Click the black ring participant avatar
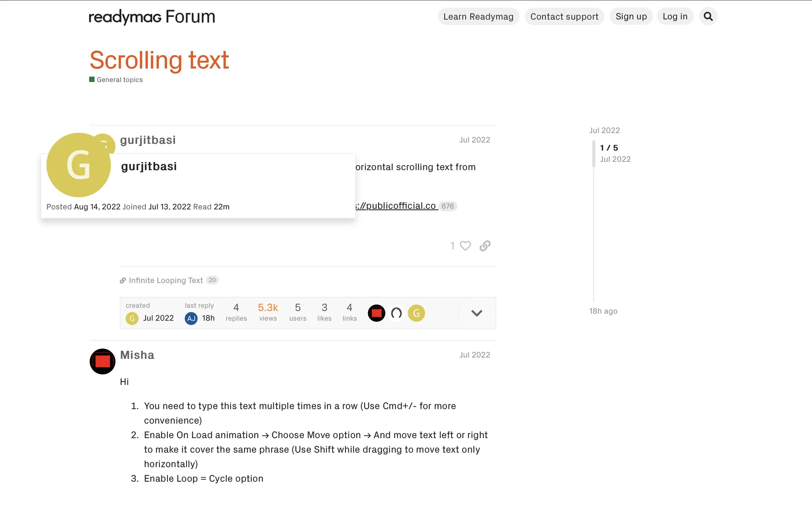The image size is (812, 508). click(x=396, y=313)
